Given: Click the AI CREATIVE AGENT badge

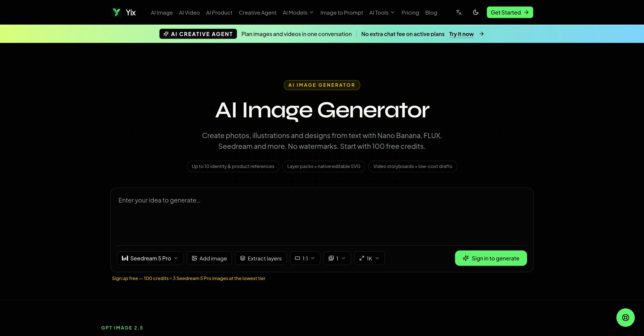Looking at the screenshot, I should pyautogui.click(x=198, y=34).
